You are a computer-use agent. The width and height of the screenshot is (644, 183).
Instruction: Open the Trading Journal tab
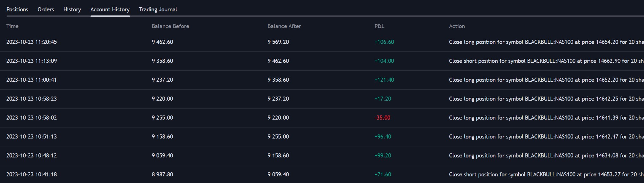(x=158, y=9)
